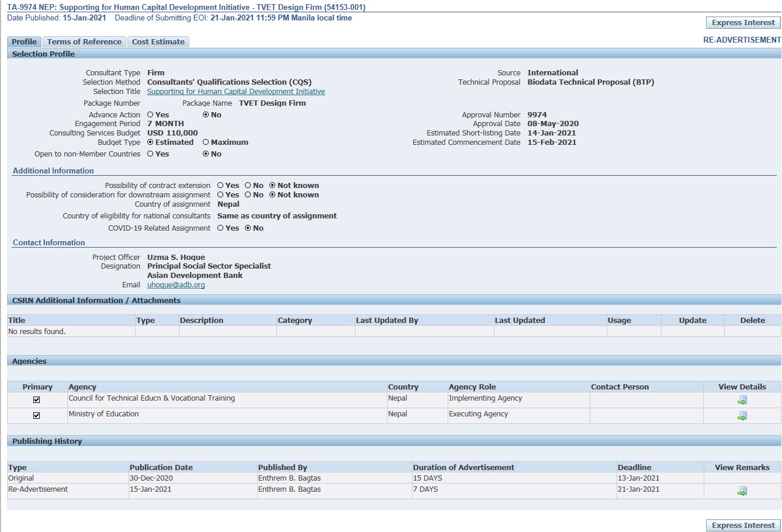Select the Profile tab
The height and width of the screenshot is (532, 782).
click(24, 42)
